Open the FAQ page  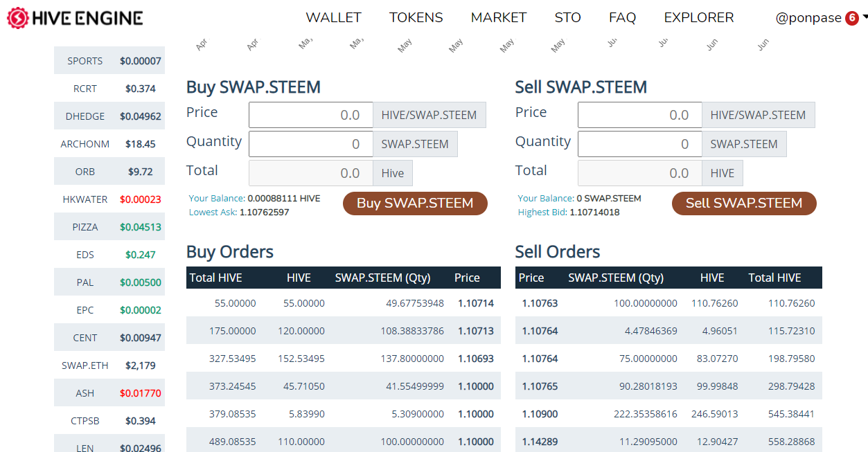(622, 18)
